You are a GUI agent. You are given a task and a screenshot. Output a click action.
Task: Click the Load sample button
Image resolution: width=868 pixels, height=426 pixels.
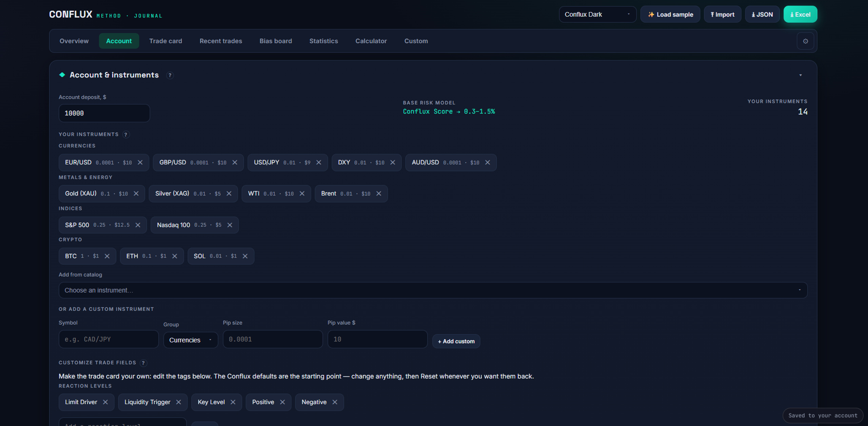[670, 14]
